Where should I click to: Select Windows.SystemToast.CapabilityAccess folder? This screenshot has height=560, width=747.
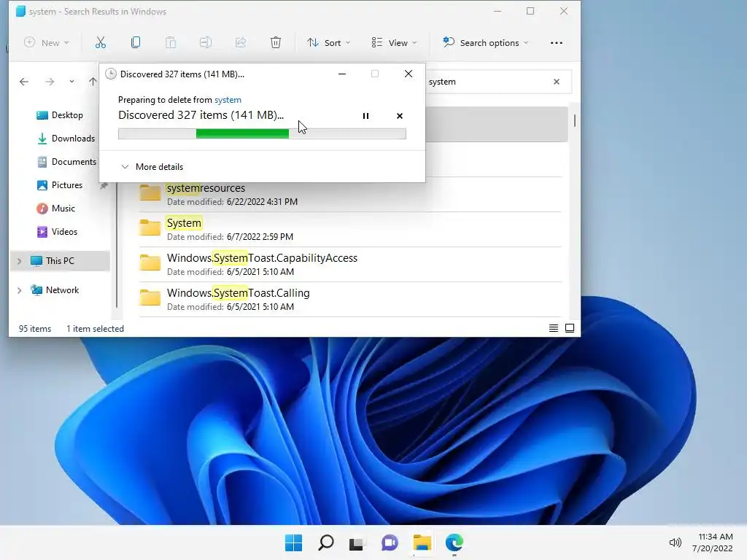350,264
